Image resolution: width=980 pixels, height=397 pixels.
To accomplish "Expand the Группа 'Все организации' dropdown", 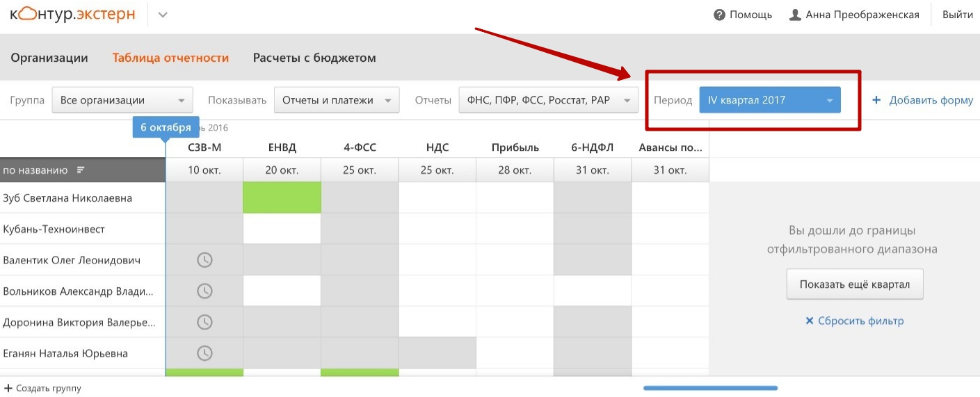I will 122,100.
